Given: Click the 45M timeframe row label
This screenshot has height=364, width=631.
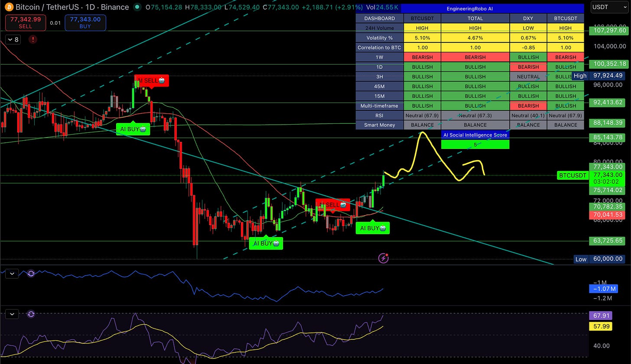Looking at the screenshot, I should [x=380, y=86].
